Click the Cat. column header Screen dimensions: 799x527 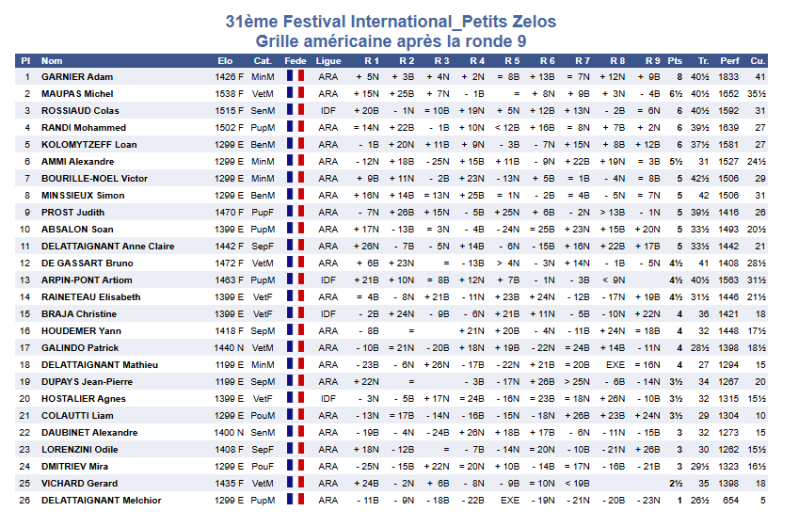point(263,60)
